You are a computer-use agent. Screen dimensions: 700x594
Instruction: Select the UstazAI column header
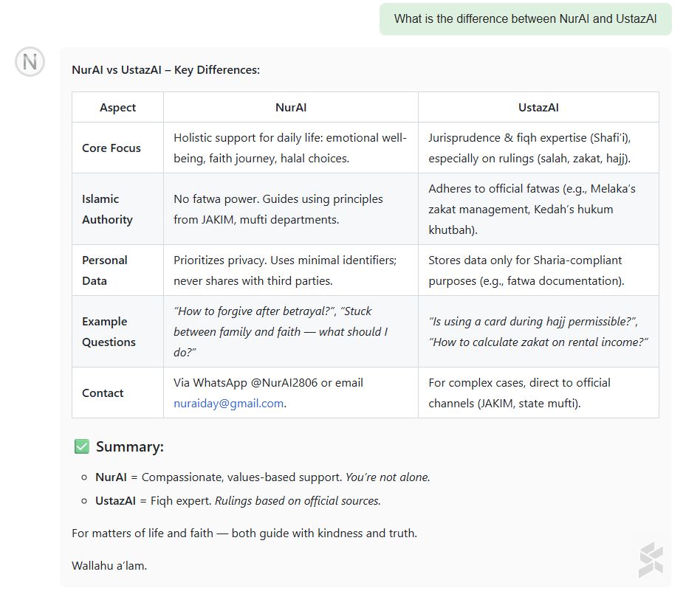(x=538, y=108)
